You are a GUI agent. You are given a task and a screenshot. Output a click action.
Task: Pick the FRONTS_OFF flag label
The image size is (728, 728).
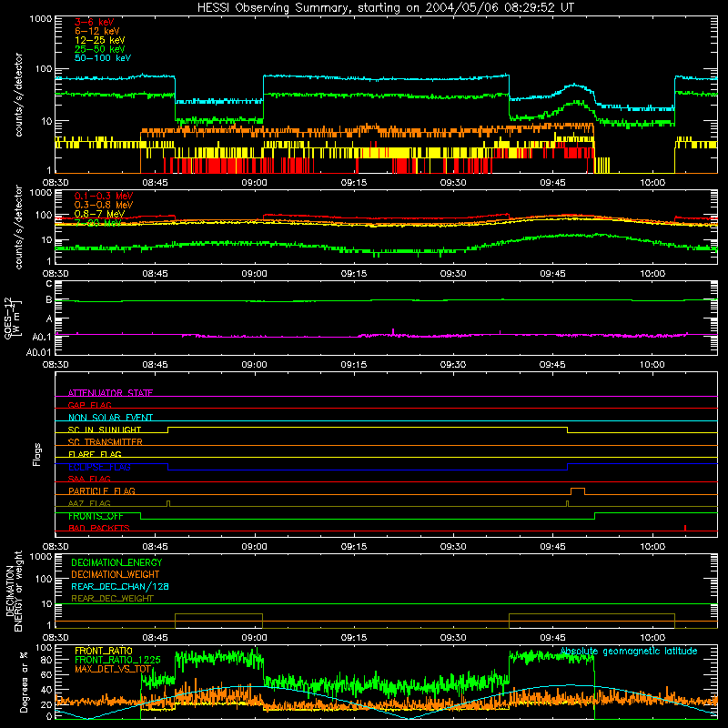point(96,516)
